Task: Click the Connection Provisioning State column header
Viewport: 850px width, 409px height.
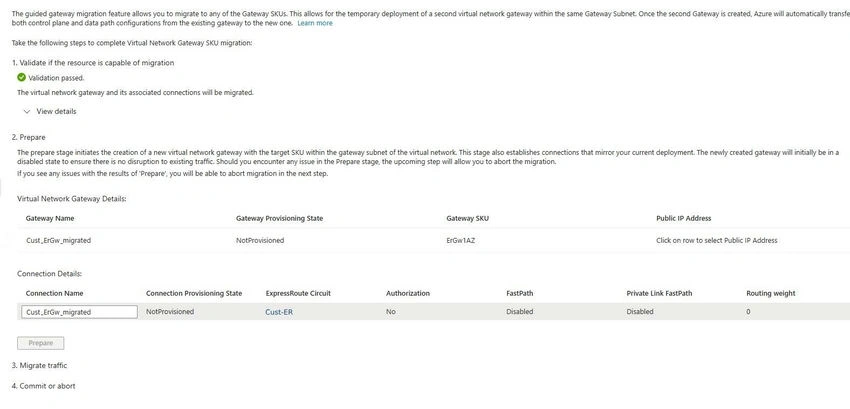Action: [x=194, y=293]
